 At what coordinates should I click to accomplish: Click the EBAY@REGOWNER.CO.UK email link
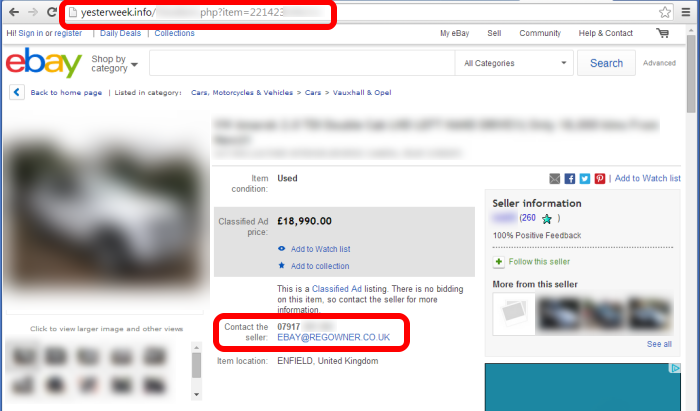(333, 337)
